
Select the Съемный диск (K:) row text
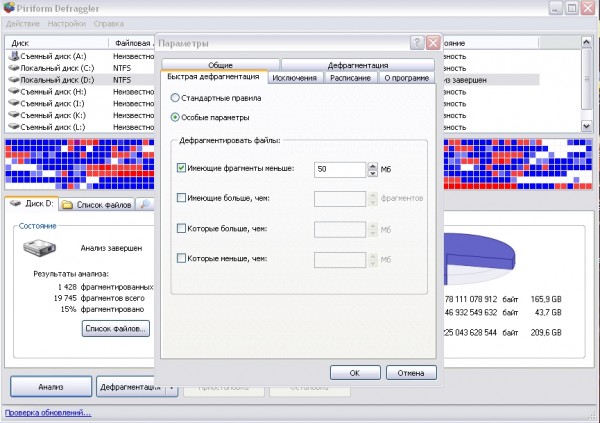coord(53,115)
